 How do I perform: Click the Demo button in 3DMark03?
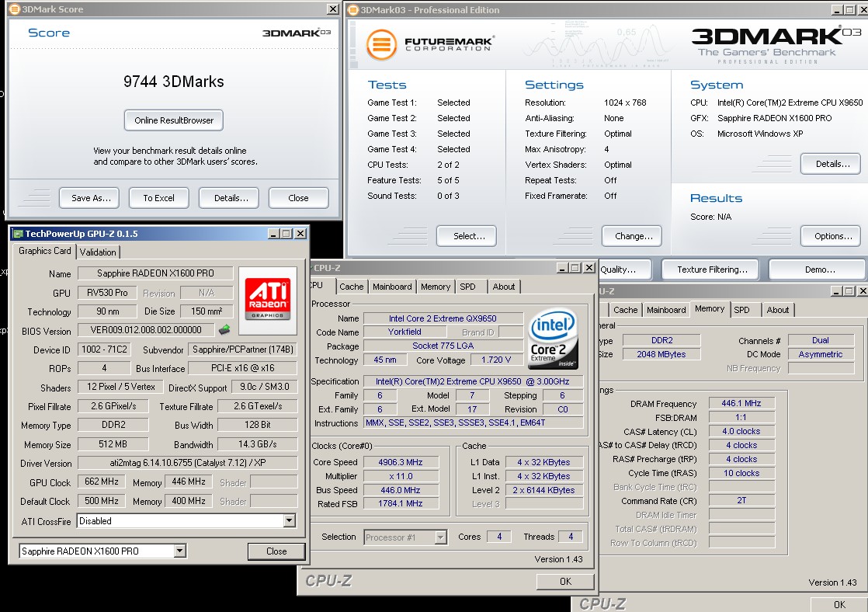817,269
